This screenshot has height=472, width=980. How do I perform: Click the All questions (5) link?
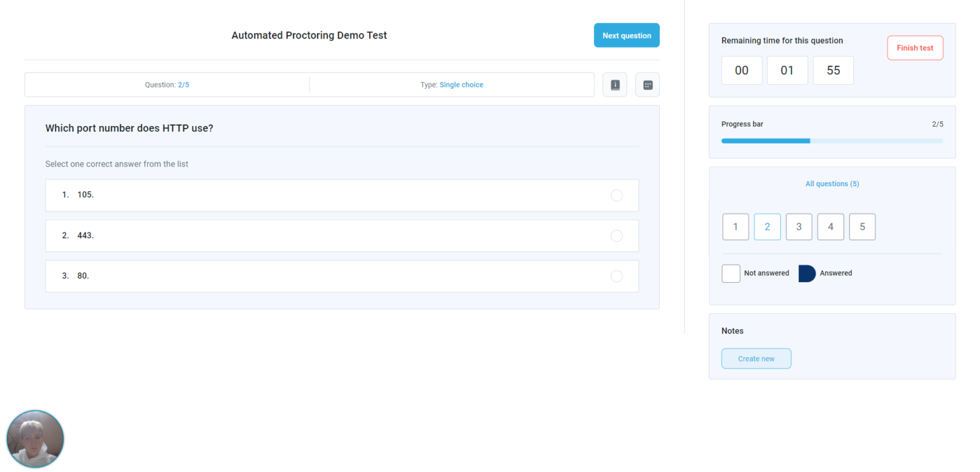832,184
